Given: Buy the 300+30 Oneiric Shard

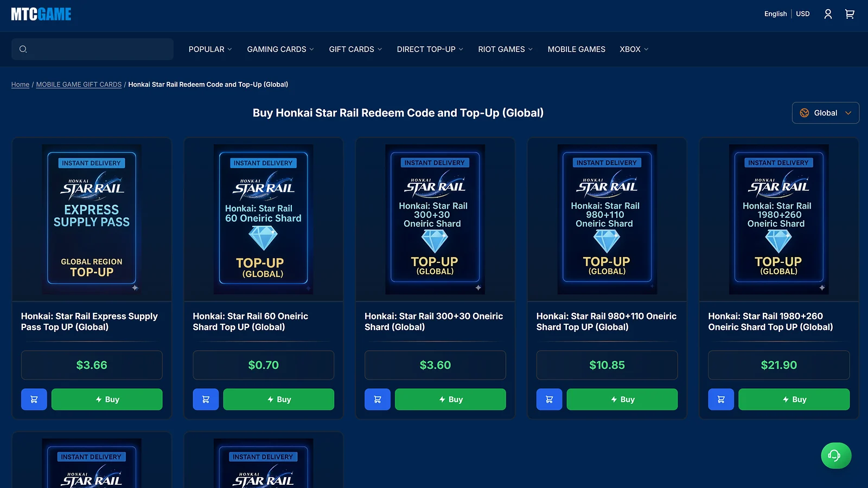Looking at the screenshot, I should 450,400.
